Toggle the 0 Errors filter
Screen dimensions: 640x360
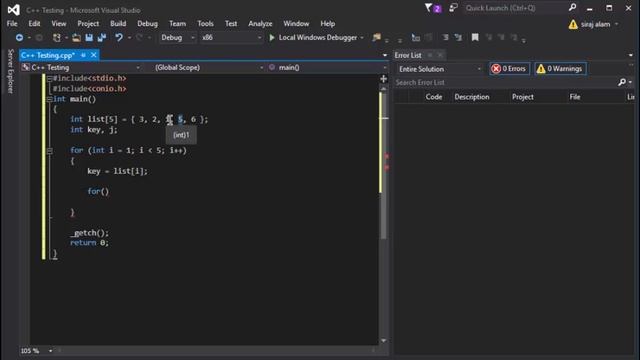click(509, 69)
